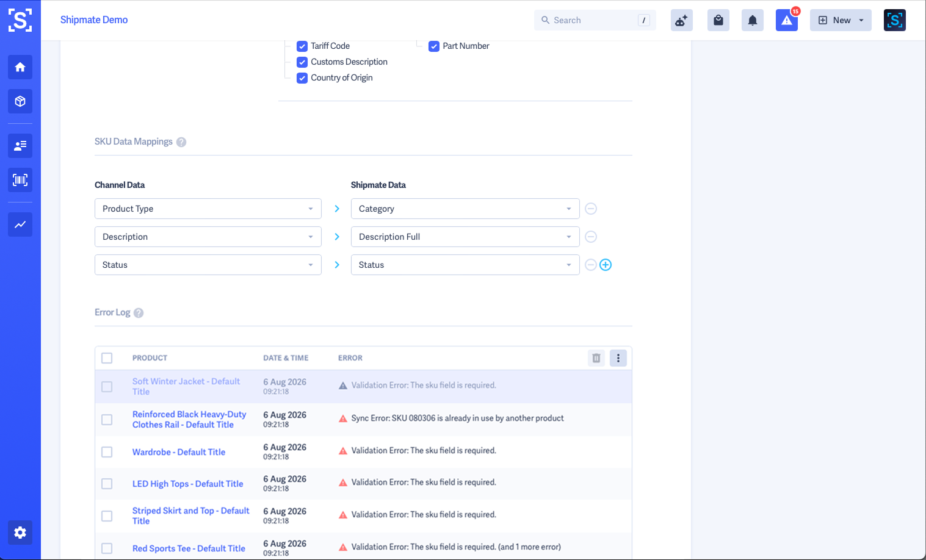
Task: Open the Category Shipmate data dropdown
Action: [465, 209]
